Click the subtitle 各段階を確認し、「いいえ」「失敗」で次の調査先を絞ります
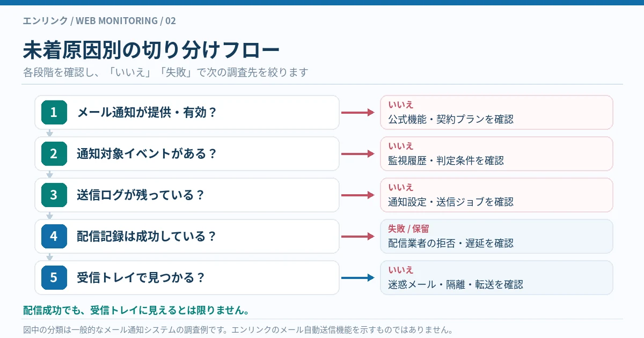 click(166, 72)
